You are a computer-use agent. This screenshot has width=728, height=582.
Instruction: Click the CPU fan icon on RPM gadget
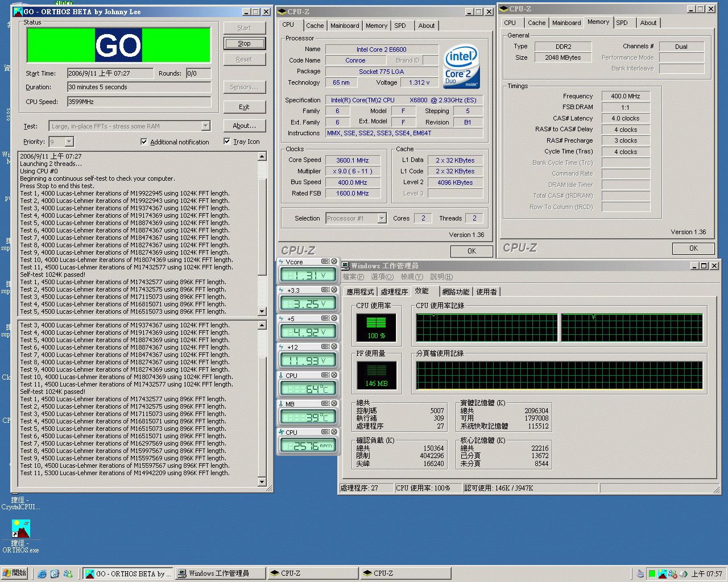coord(282,432)
